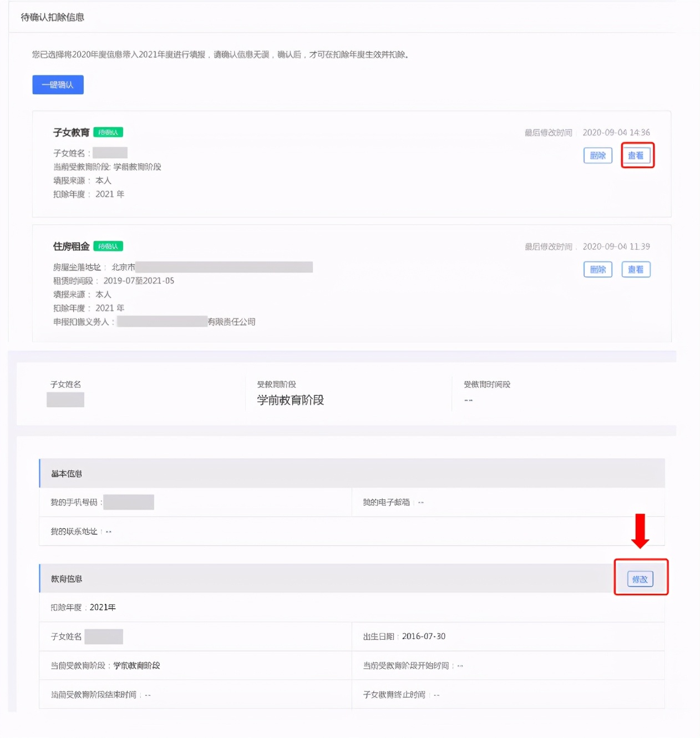Click the 学前教育阶段 value in the summary

[290, 400]
